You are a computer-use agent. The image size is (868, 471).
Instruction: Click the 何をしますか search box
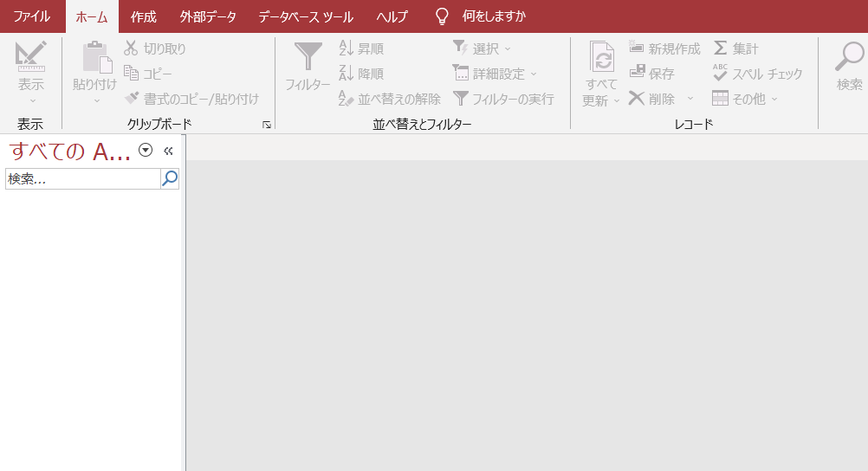[494, 16]
